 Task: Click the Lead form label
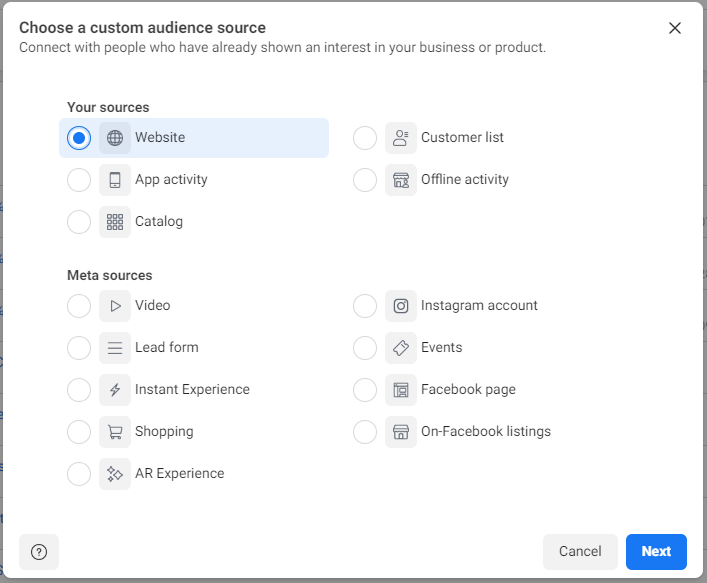[x=166, y=347]
